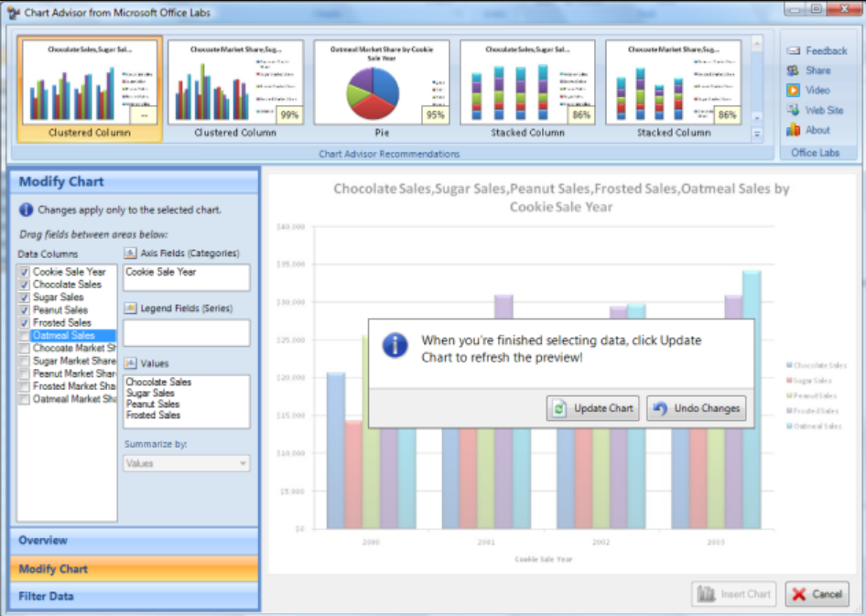Screen dimensions: 866x616
Task: Click the Legend Fields (Series) icon
Action: [x=130, y=308]
